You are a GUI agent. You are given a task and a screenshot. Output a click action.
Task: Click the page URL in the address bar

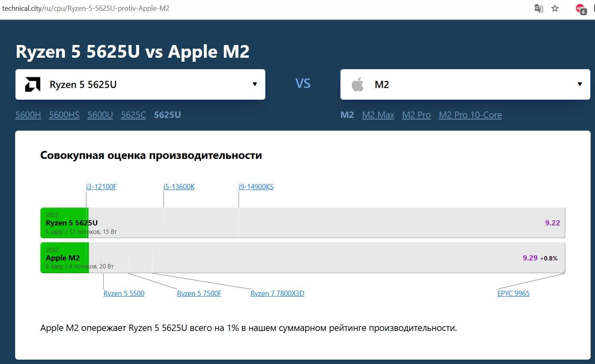pos(86,8)
